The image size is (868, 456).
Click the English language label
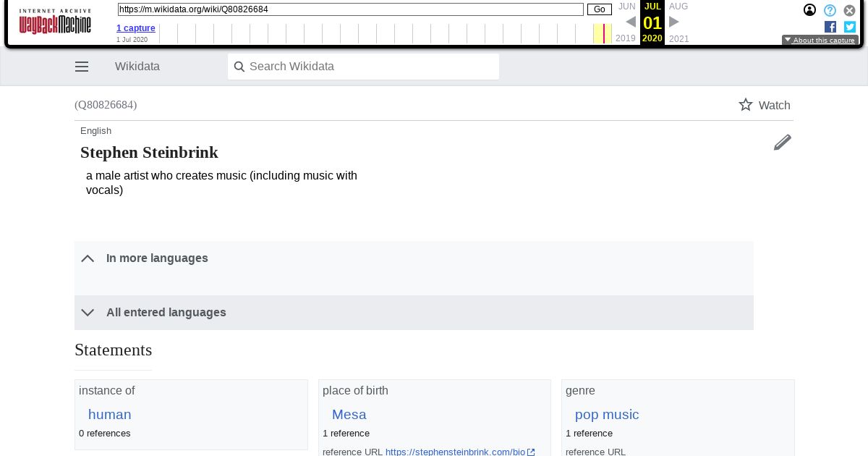point(96,131)
